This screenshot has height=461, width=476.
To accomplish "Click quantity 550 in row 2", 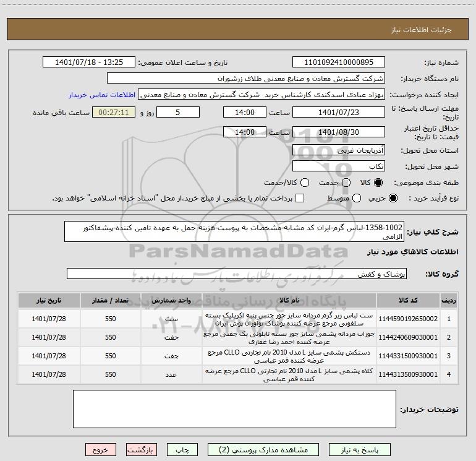I will click(111, 337).
